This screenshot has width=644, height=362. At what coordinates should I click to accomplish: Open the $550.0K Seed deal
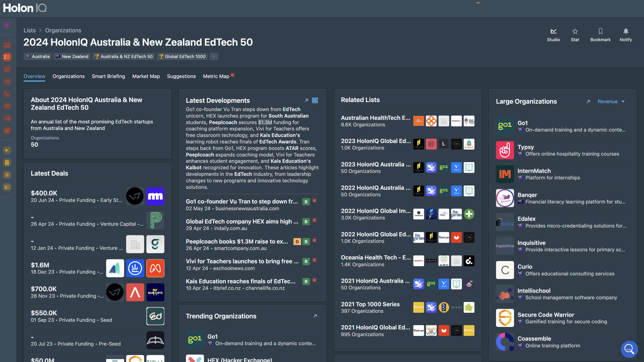[98, 316]
